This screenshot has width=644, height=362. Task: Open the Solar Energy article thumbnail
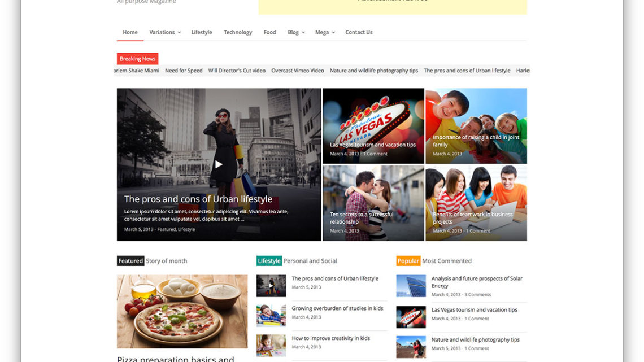pos(411,286)
